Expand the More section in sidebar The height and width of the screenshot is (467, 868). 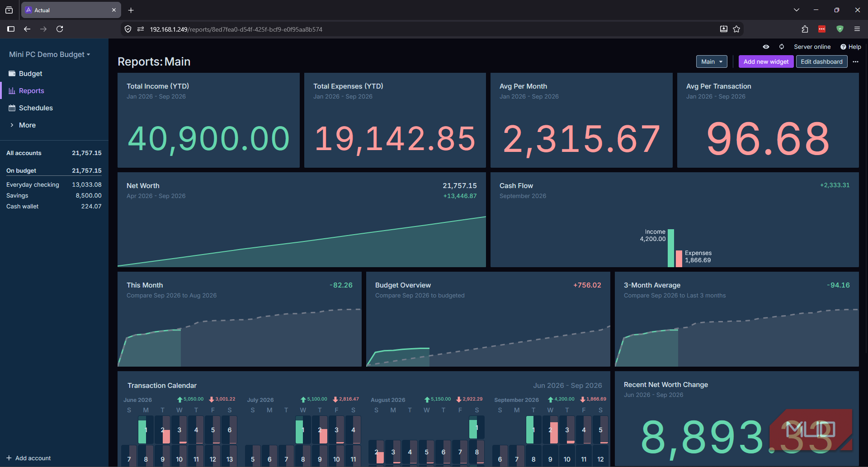click(x=54, y=125)
